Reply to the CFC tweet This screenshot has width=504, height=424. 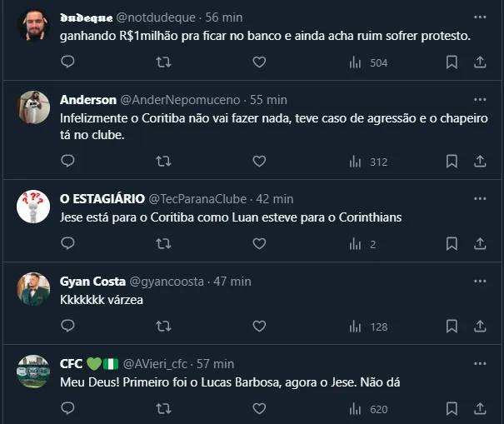[68, 408]
